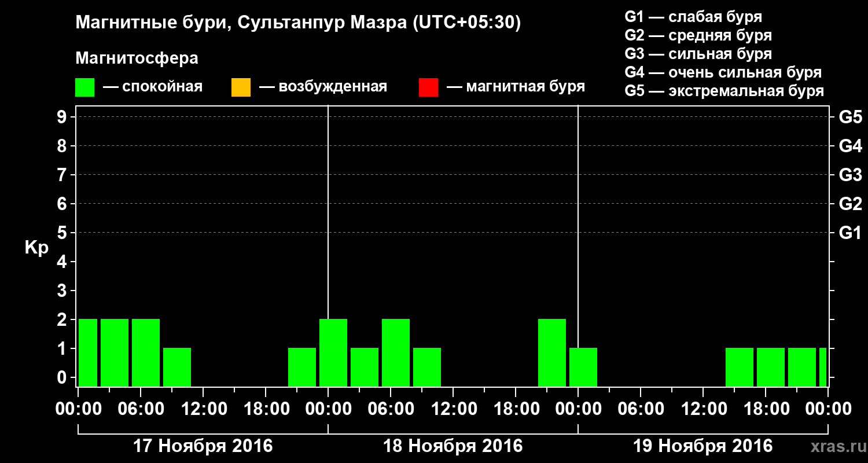Click the 'Kp' y-axis title
Image resolution: width=868 pixels, height=463 pixels.
(36, 248)
